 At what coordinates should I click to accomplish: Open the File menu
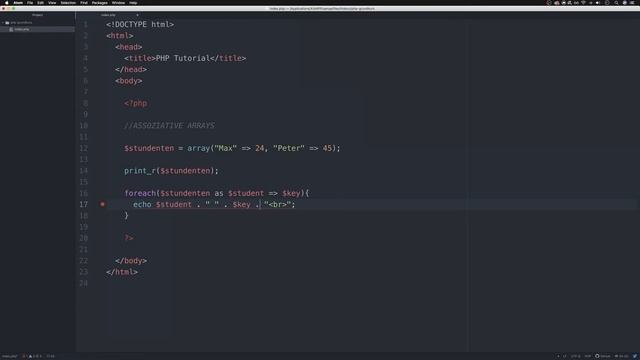(x=30, y=2)
